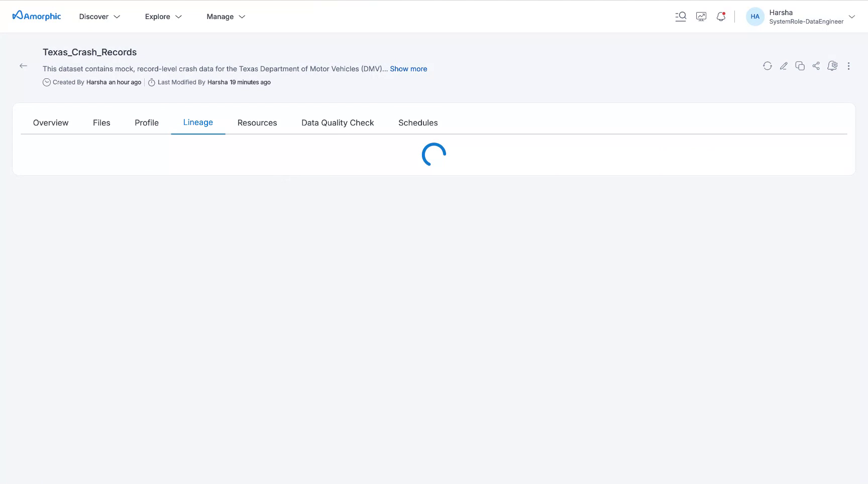868x484 pixels.
Task: Navigate back using the arrow icon
Action: click(23, 66)
